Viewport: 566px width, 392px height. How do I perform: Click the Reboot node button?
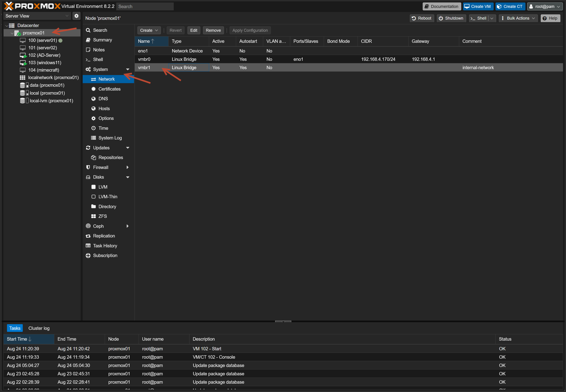point(422,18)
